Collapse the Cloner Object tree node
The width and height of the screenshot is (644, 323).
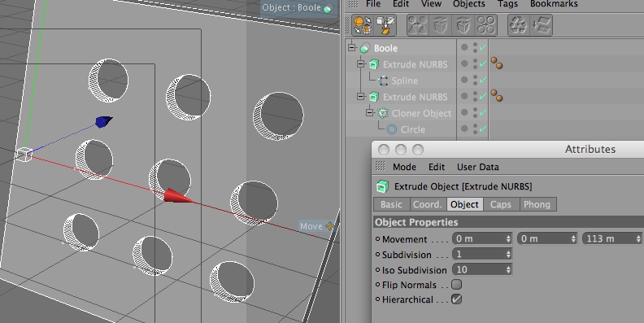(369, 112)
